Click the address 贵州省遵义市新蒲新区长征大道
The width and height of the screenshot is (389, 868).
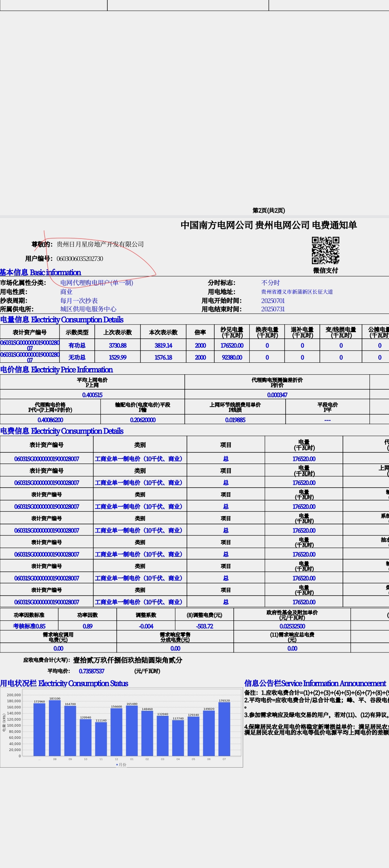(x=297, y=292)
